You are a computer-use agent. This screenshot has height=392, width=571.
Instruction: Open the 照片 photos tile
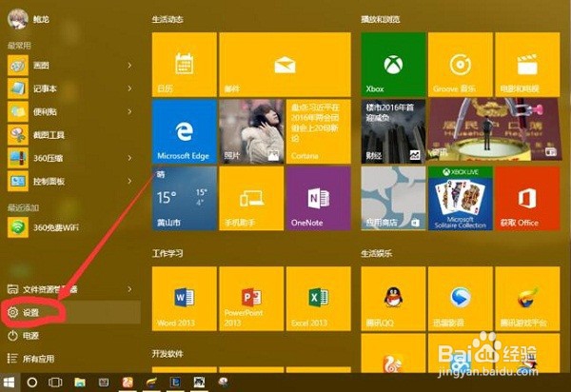coord(251,131)
